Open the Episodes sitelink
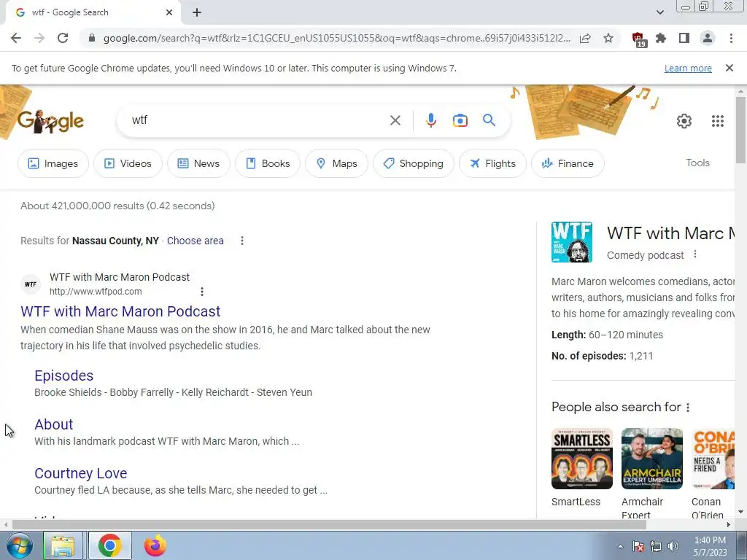 click(x=64, y=376)
